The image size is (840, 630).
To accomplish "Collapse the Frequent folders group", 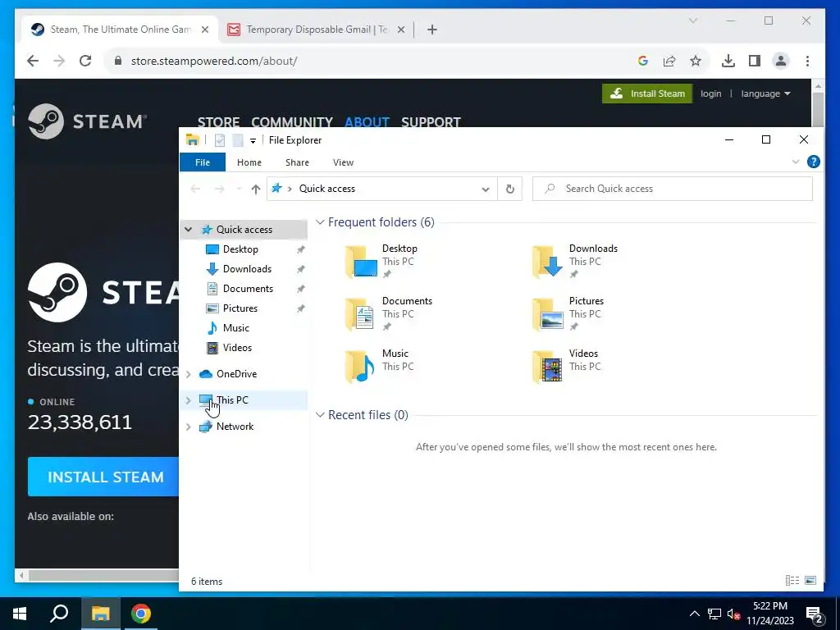I will tap(320, 221).
